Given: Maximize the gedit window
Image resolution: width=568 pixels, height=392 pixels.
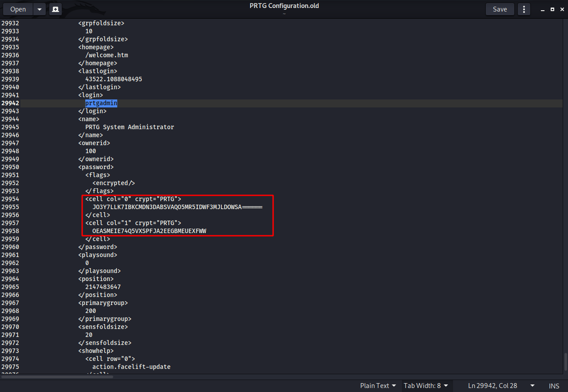Looking at the screenshot, I should pos(552,9).
